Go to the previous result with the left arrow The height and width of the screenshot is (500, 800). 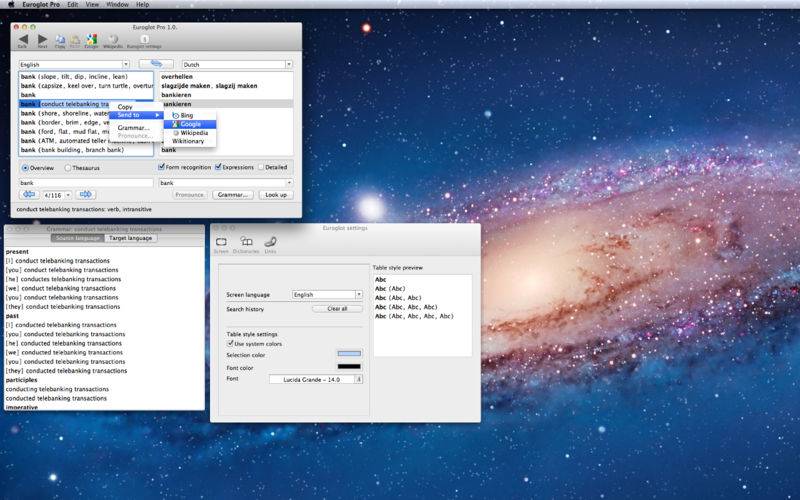(x=29, y=194)
